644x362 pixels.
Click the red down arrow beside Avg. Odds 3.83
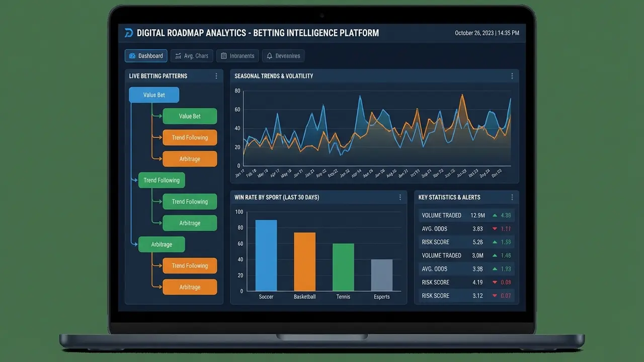[495, 229]
